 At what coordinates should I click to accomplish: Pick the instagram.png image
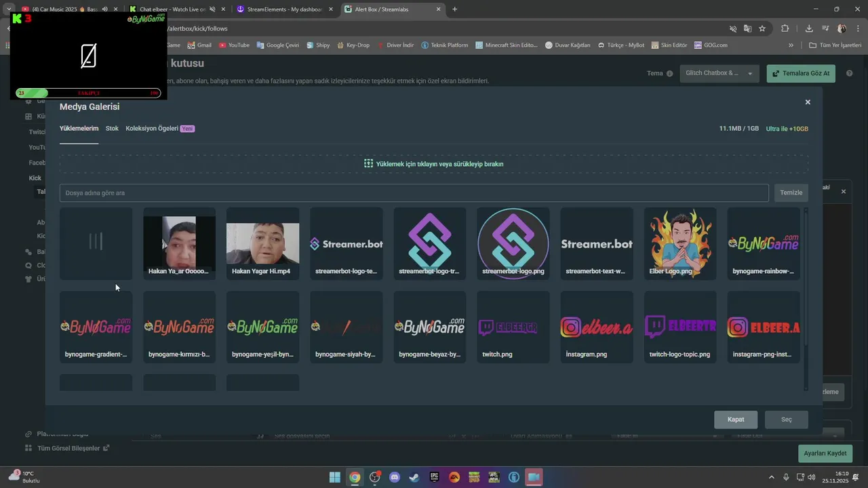(x=596, y=327)
